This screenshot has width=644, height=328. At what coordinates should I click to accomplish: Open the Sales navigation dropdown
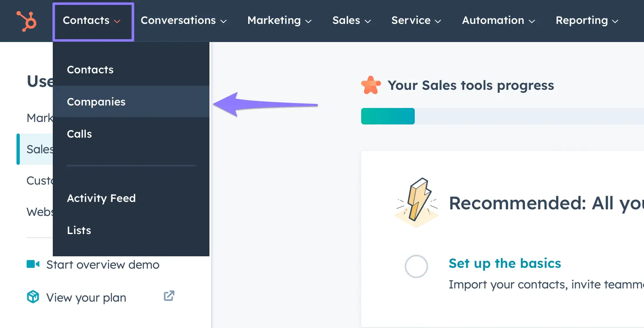pos(352,21)
